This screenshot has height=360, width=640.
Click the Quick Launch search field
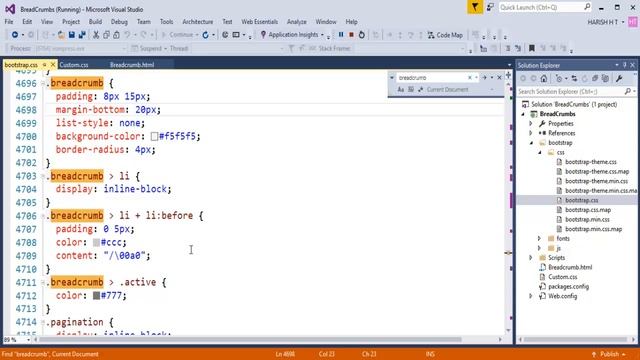tap(545, 7)
